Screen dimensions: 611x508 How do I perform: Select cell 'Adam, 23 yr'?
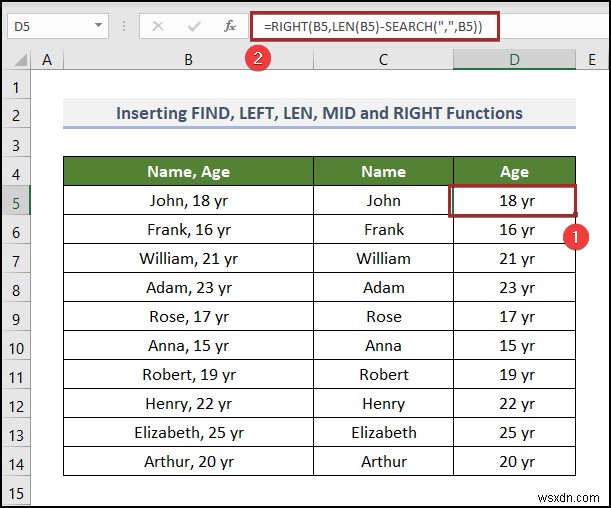tap(189, 288)
